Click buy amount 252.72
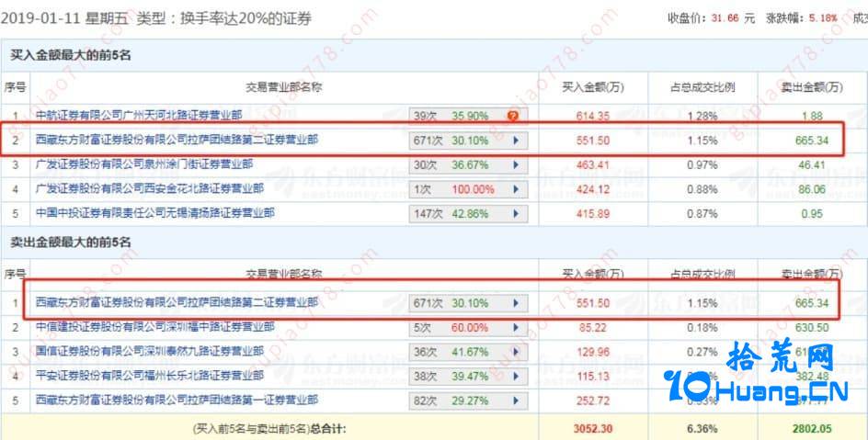Viewport: 868px width, 440px height. [x=593, y=401]
